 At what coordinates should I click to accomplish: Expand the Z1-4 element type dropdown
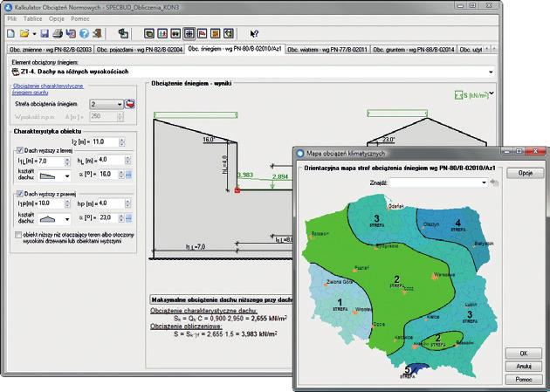click(491, 72)
